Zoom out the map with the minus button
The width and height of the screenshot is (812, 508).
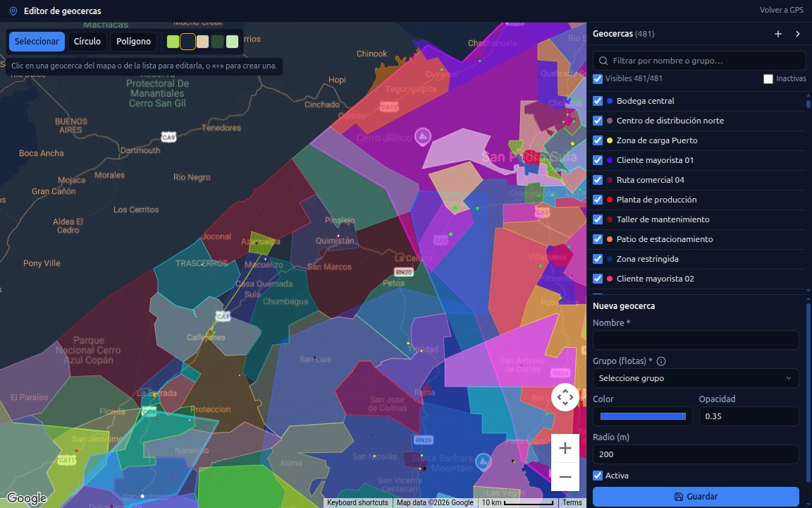tap(565, 477)
